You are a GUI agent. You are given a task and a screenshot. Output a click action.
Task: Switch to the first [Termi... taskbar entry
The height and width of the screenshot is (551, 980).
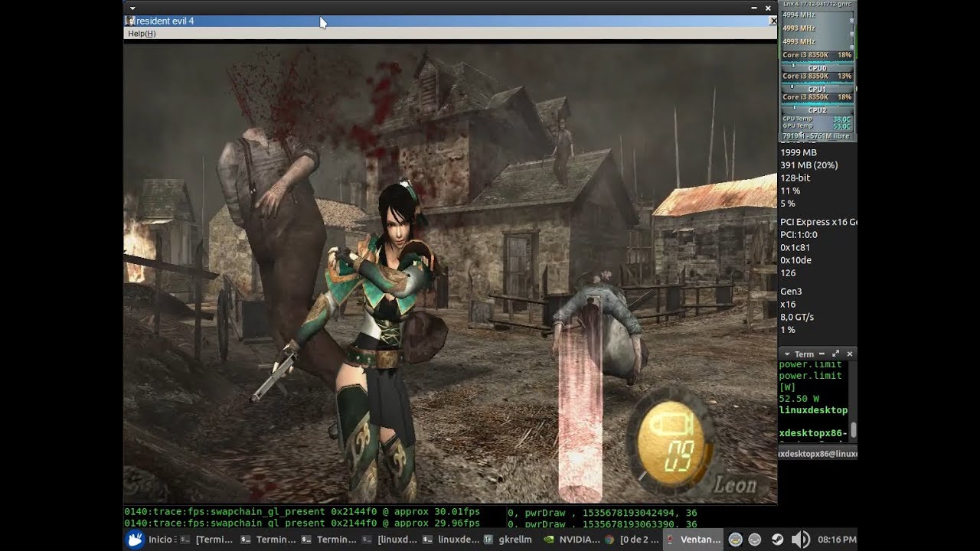click(x=207, y=540)
